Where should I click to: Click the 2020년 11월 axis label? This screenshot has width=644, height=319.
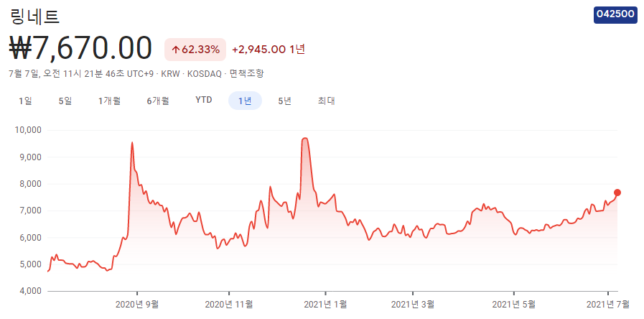click(x=229, y=304)
